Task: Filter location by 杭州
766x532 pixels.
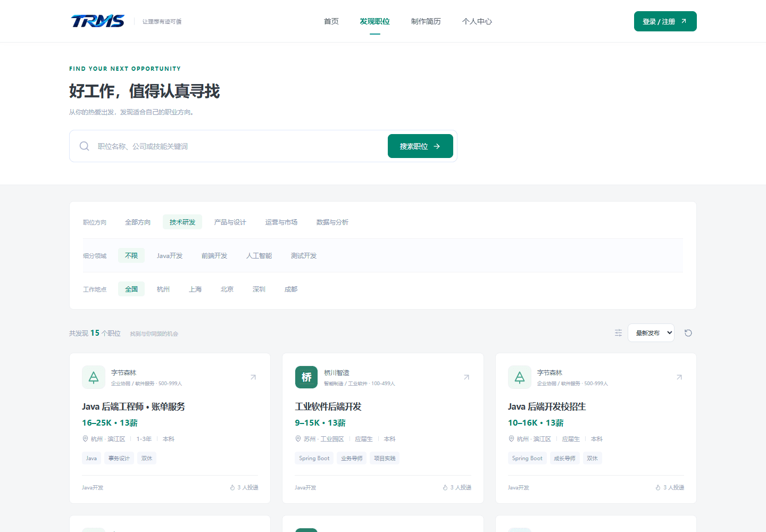Action: point(163,289)
